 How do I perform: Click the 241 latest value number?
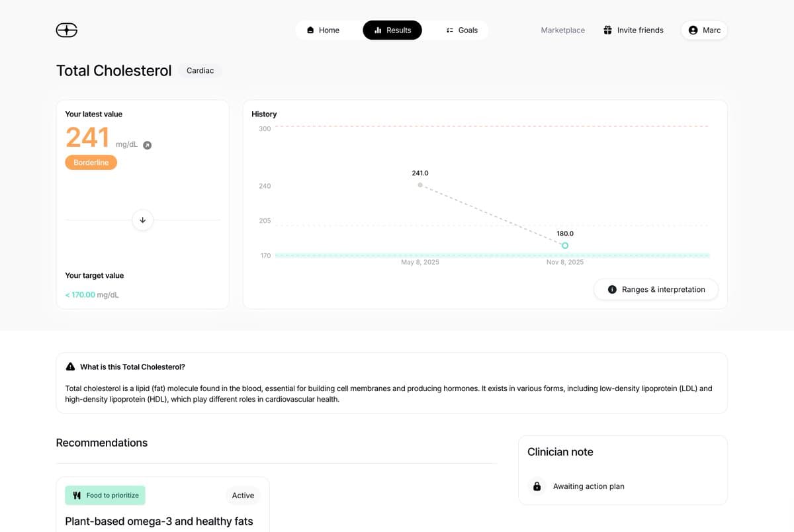(87, 138)
